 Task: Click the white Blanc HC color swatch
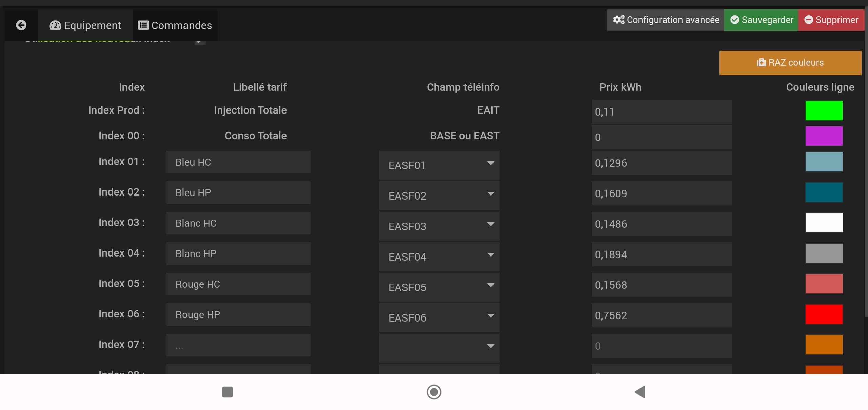tap(824, 223)
